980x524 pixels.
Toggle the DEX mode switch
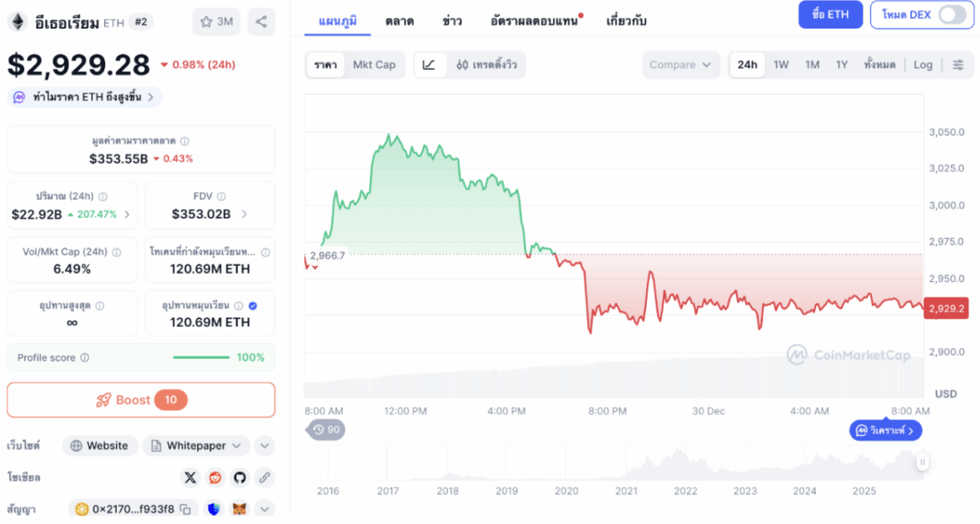click(x=952, y=14)
